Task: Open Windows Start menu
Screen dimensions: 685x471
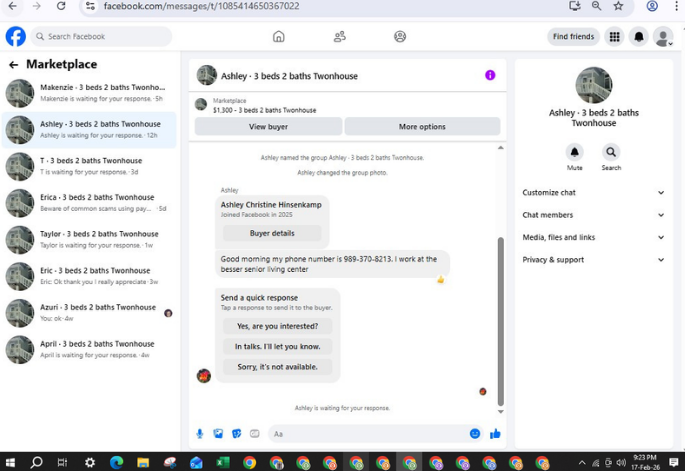Action: click(10, 462)
